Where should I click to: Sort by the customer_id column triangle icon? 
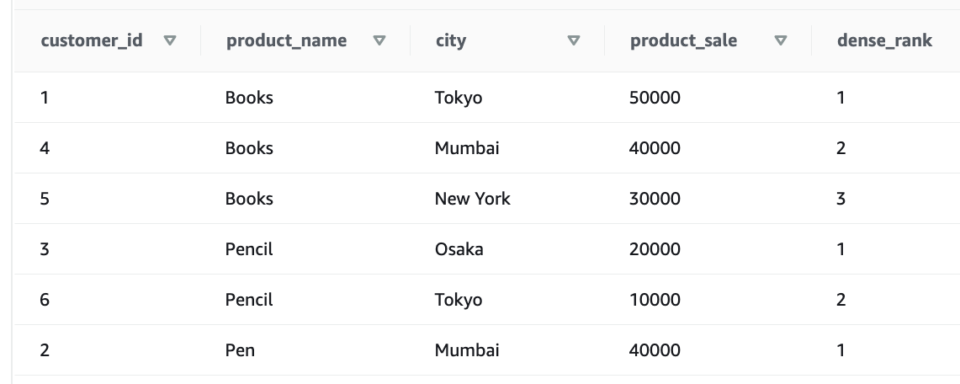pos(170,40)
